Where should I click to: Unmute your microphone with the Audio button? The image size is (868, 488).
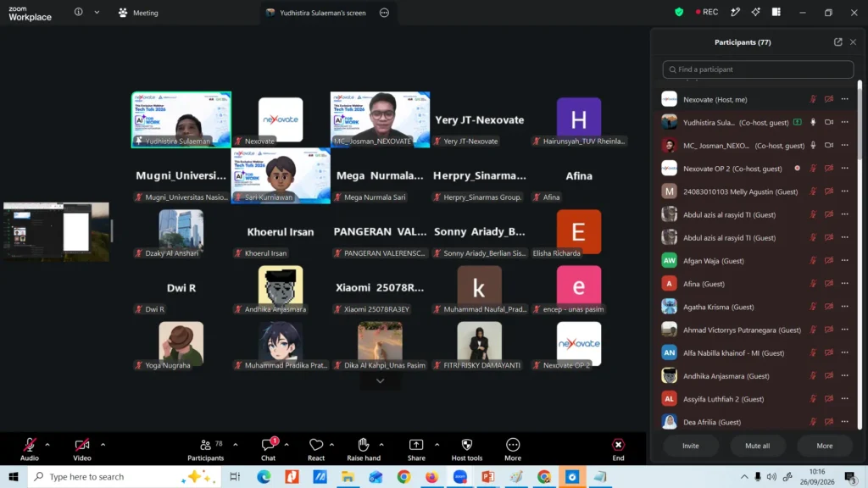30,449
